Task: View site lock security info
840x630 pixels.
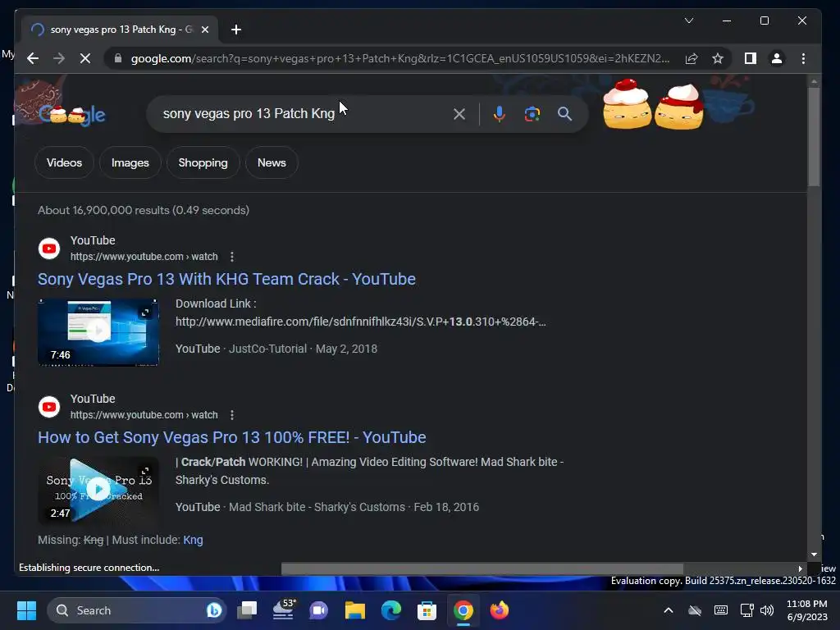Action: pos(118,58)
